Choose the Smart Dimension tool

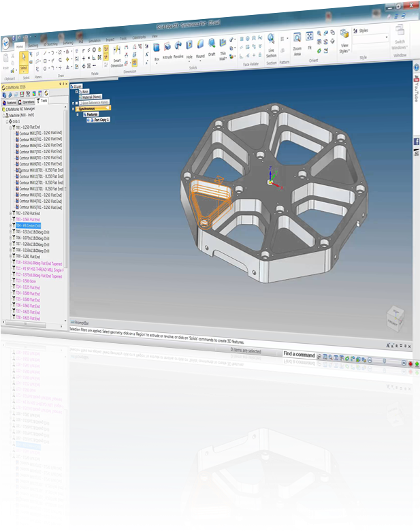pos(117,55)
